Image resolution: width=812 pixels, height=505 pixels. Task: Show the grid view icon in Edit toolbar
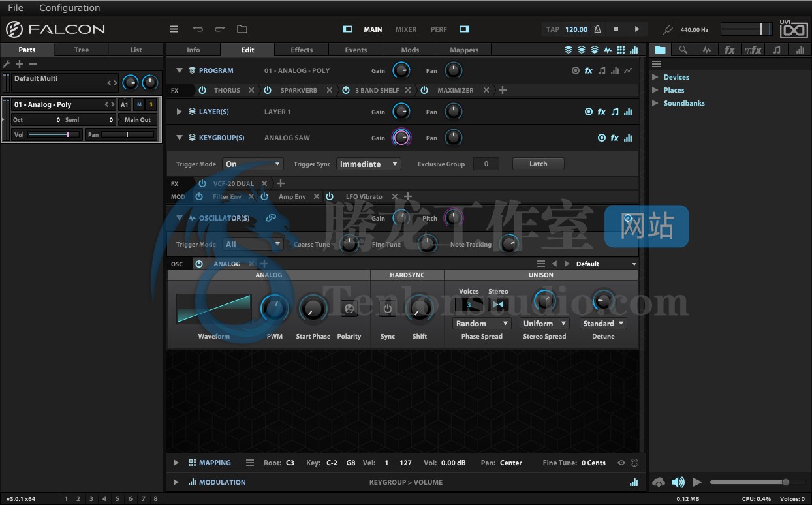point(621,50)
